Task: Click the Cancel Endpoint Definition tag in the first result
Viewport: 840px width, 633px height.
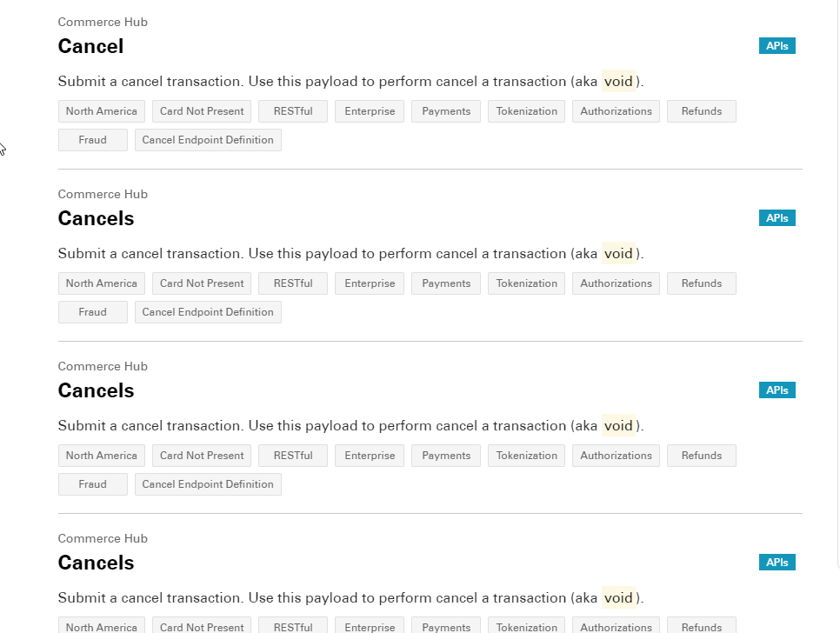Action: coord(208,139)
